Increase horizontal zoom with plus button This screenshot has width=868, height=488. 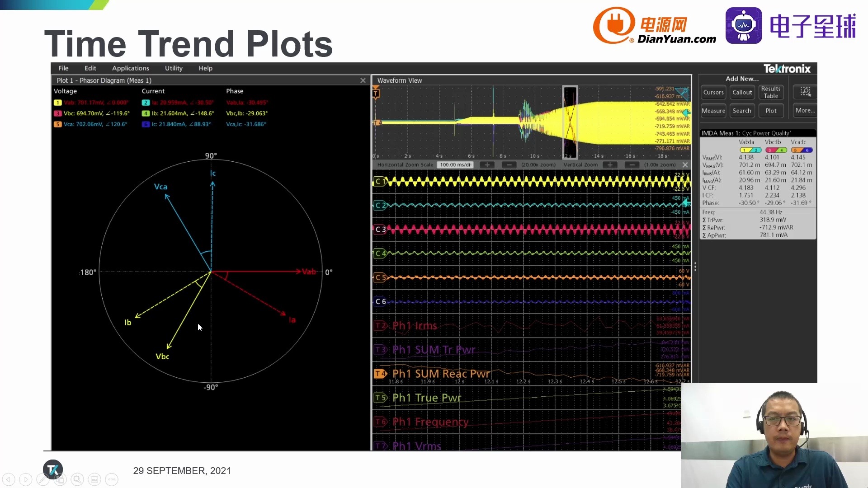(487, 165)
